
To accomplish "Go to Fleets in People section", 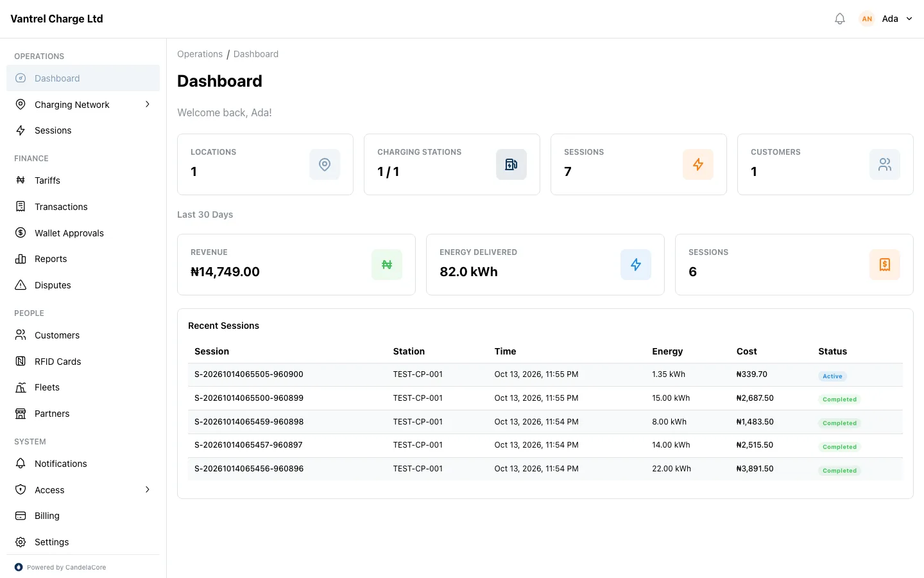I will click(83, 387).
